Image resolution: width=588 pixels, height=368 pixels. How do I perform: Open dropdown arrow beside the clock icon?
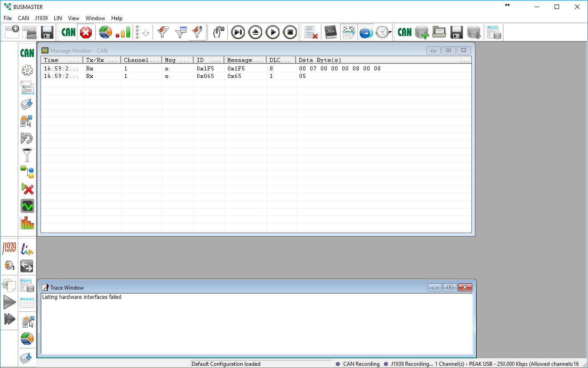point(390,33)
